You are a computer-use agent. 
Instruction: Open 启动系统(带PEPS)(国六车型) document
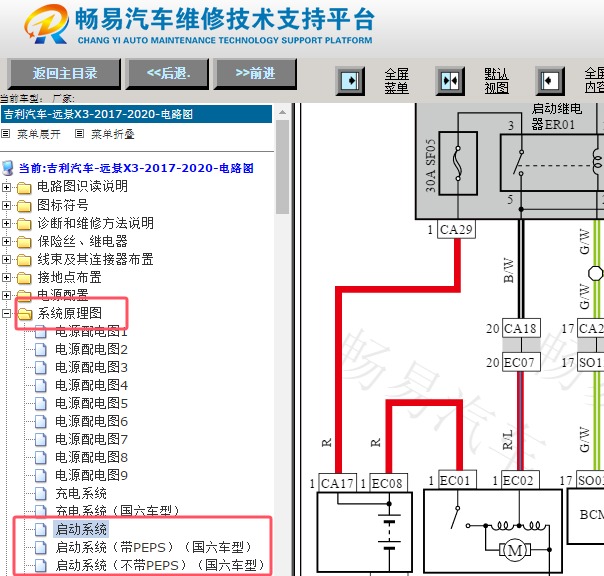click(153, 547)
